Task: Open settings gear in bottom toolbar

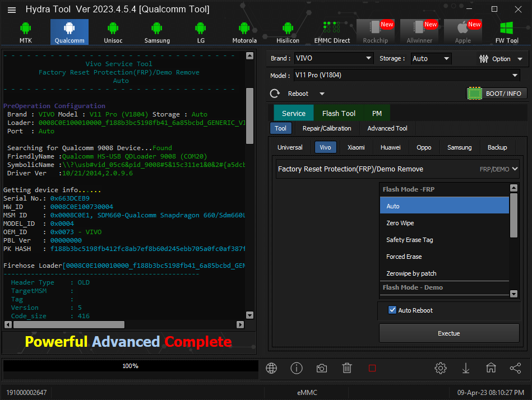Action: coord(441,368)
